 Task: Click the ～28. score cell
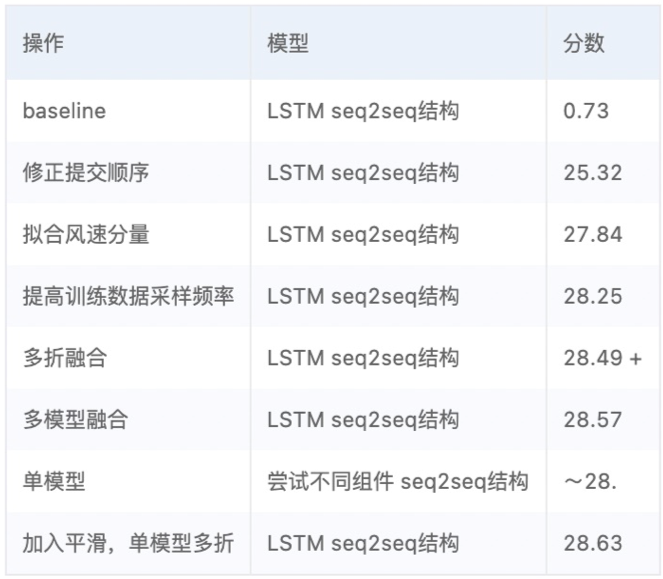[590, 481]
